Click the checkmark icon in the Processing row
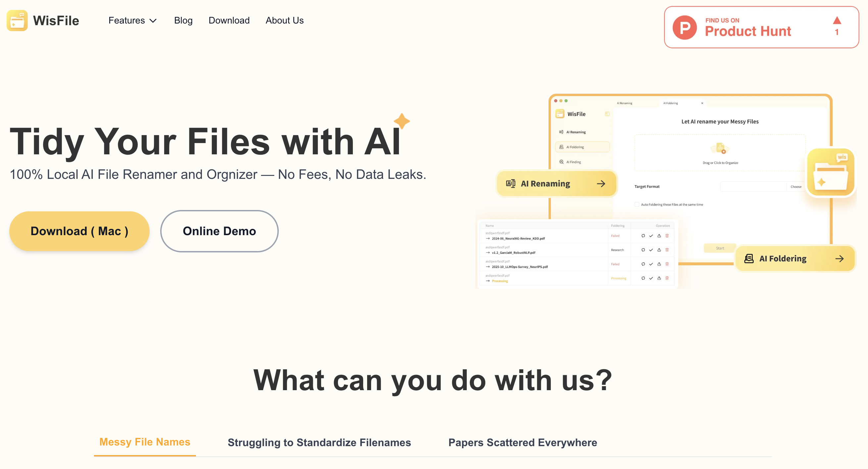This screenshot has width=868, height=469. pos(651,278)
